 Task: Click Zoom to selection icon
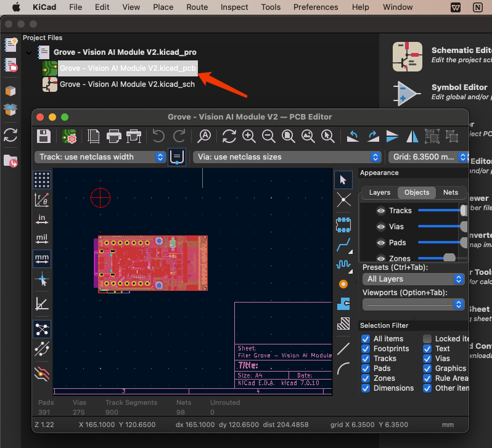327,136
